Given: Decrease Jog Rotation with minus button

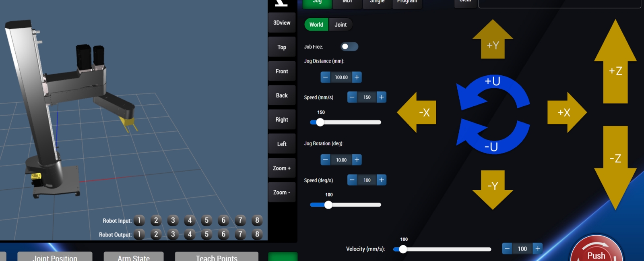Looking at the screenshot, I should click(x=325, y=160).
